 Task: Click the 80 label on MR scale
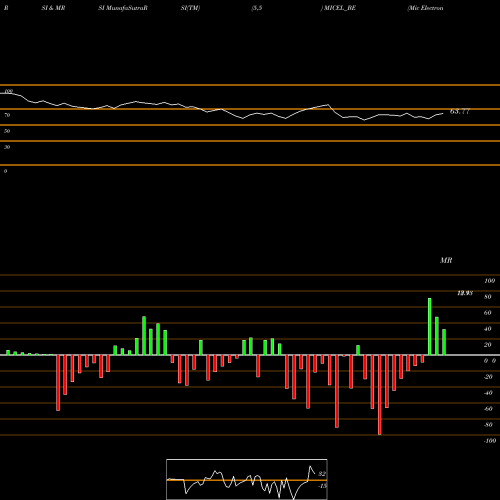[488, 297]
